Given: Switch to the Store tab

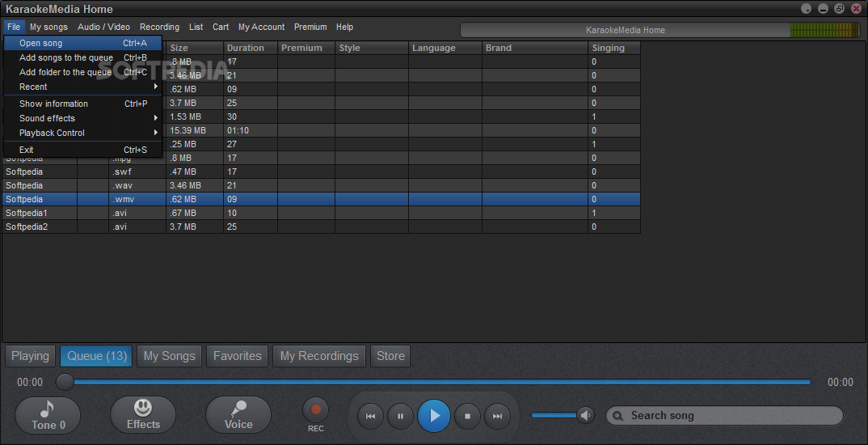Looking at the screenshot, I should (391, 356).
